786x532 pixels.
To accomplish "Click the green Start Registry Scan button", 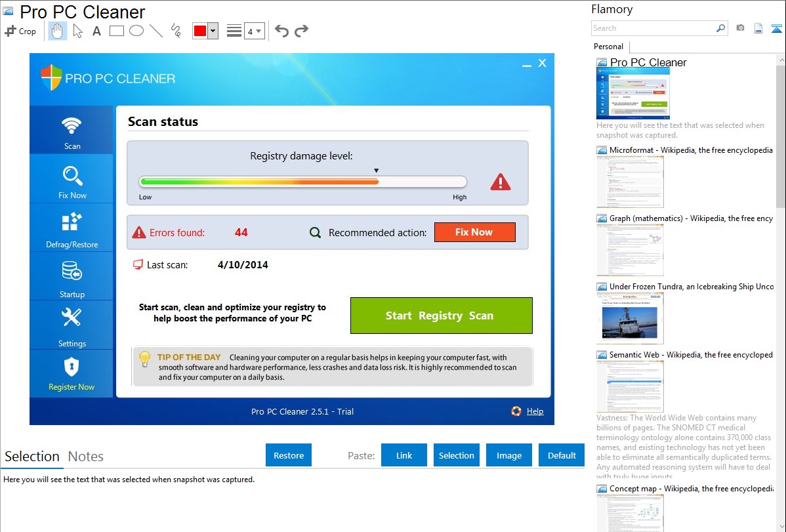I will point(441,316).
